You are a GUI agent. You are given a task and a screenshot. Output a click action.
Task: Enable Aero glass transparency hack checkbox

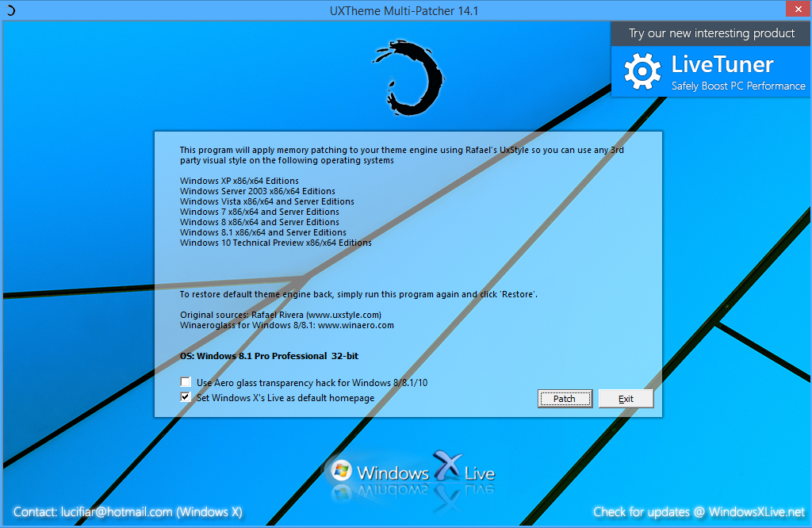coord(186,381)
